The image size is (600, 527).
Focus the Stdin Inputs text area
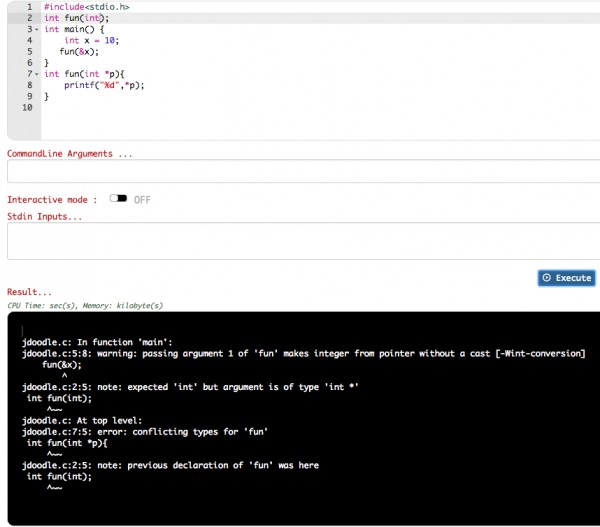[303, 241]
